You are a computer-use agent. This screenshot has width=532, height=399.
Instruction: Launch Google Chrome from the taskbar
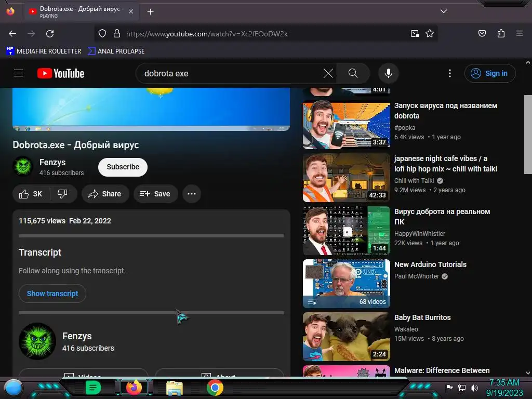(x=215, y=388)
